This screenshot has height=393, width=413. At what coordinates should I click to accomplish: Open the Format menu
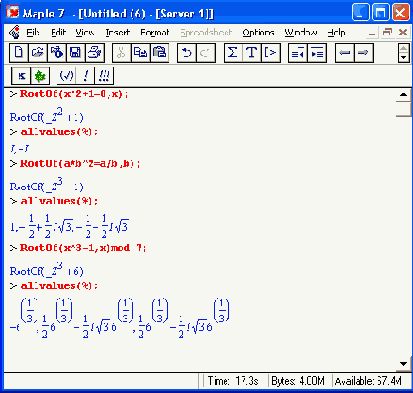(155, 32)
